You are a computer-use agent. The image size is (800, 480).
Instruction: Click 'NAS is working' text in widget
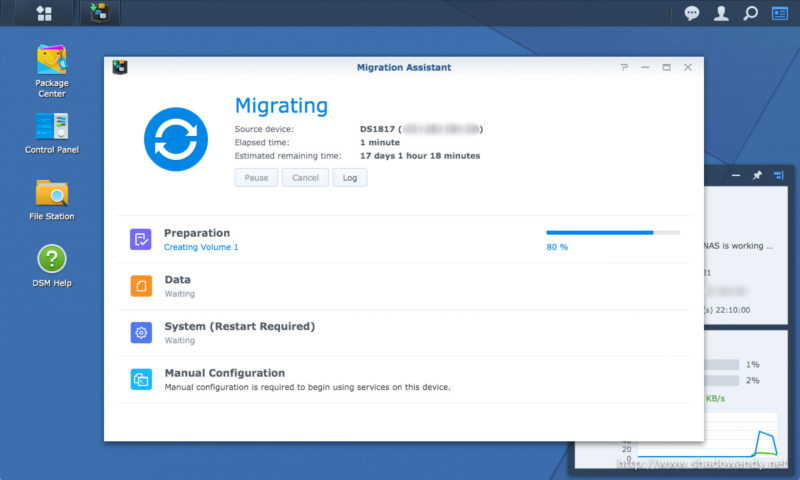tap(738, 246)
